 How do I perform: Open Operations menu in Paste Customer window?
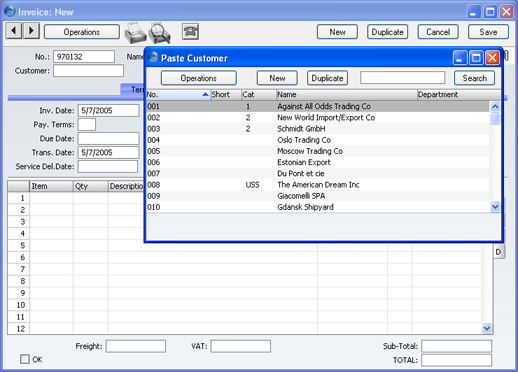click(199, 78)
